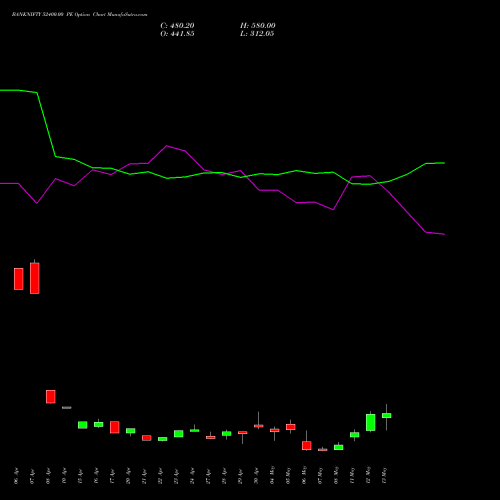Click the 12 May date label

coord(369,475)
